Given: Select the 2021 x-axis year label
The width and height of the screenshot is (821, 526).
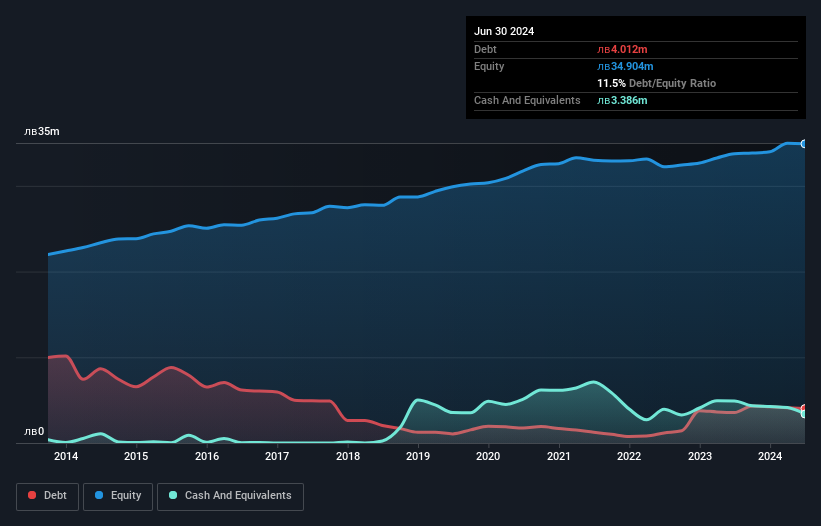Looking at the screenshot, I should [559, 456].
